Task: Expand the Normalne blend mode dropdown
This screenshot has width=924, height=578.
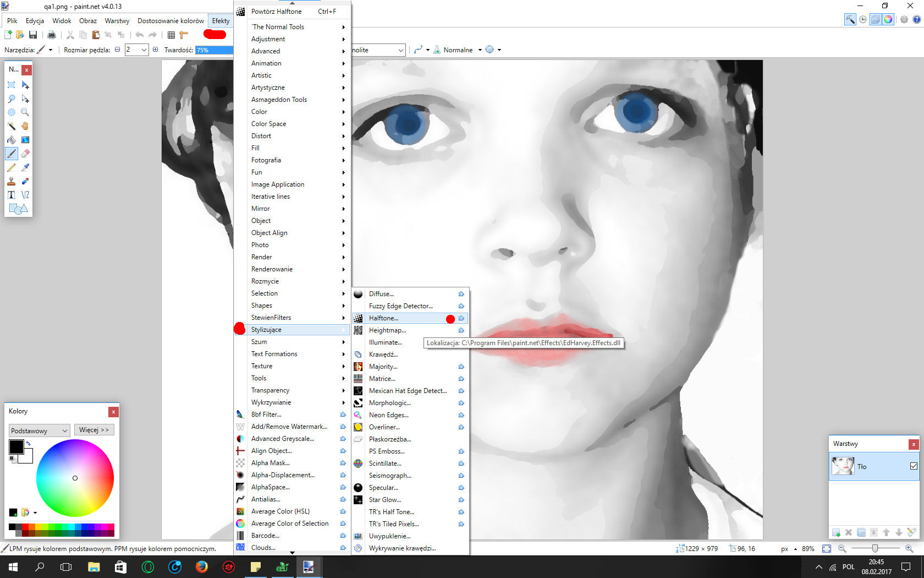Action: (x=480, y=50)
